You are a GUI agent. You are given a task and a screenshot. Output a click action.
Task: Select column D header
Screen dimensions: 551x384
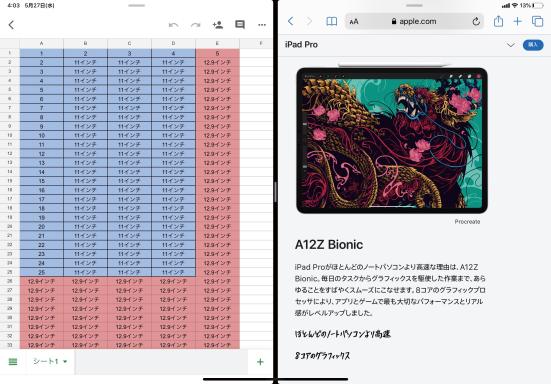coord(173,43)
